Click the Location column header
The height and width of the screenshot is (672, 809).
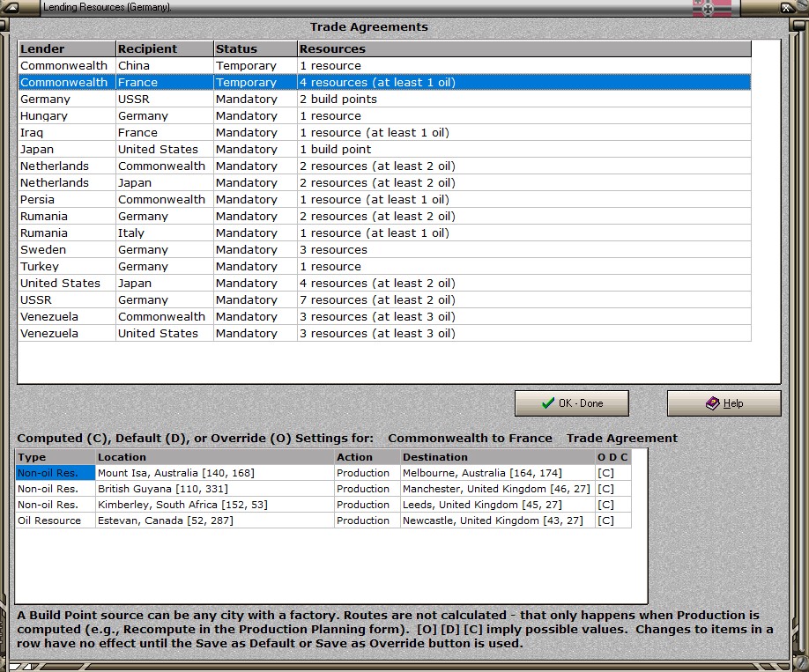(215, 457)
